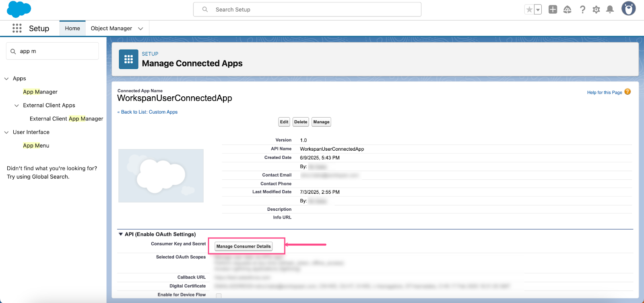Screen dimensions: 644x303
Task: Click the Salesforce cloud logo
Action: [x=19, y=9]
